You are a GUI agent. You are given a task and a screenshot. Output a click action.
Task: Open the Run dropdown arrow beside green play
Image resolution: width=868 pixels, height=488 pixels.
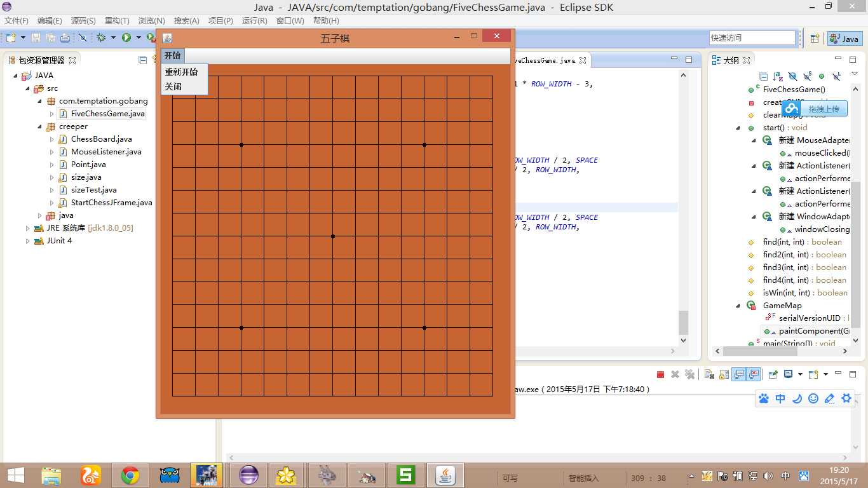coord(138,38)
